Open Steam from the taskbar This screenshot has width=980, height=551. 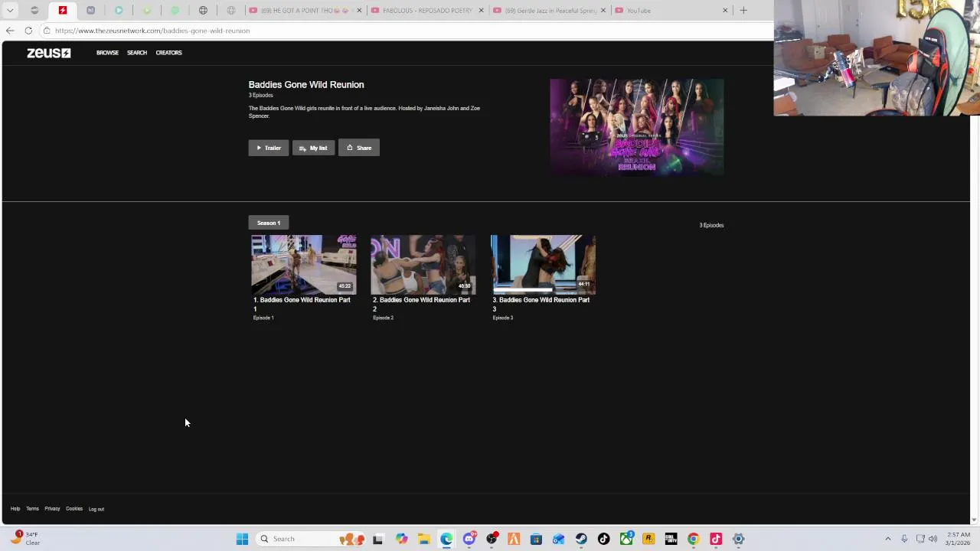click(x=581, y=539)
